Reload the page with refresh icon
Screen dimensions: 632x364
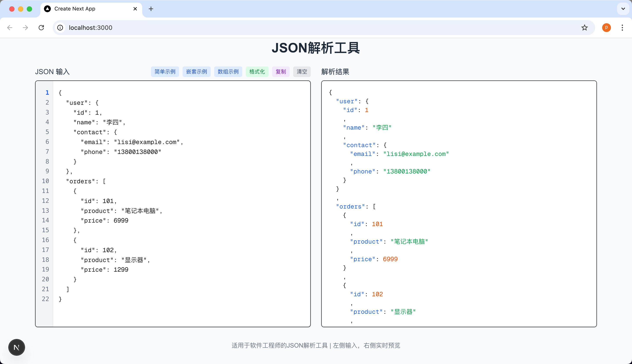41,27
